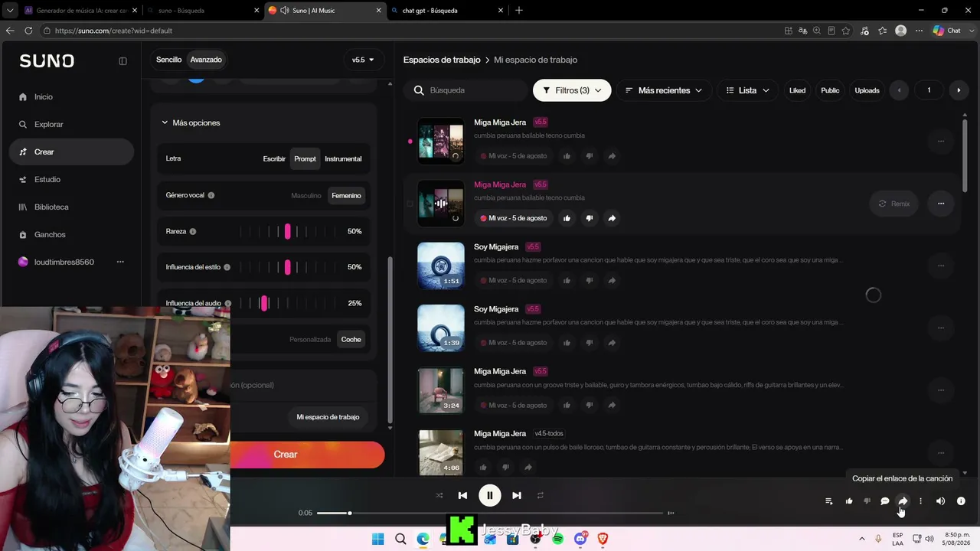The image size is (980, 551).
Task: Set vocal gender to Masculino
Action: click(306, 196)
